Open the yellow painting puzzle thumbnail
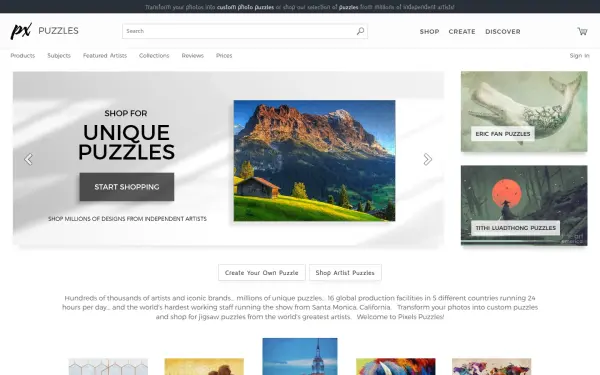Screen dimensions: 600x375 click(204, 367)
